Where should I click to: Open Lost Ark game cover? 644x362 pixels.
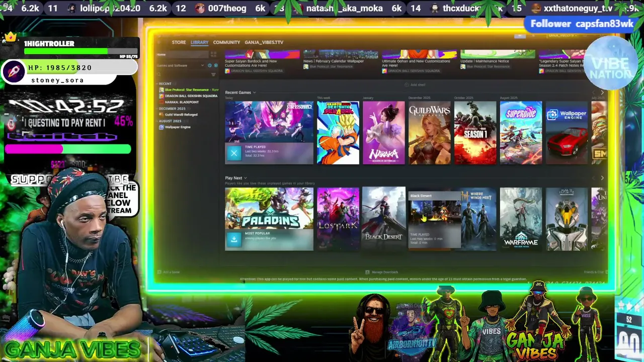[x=338, y=219]
